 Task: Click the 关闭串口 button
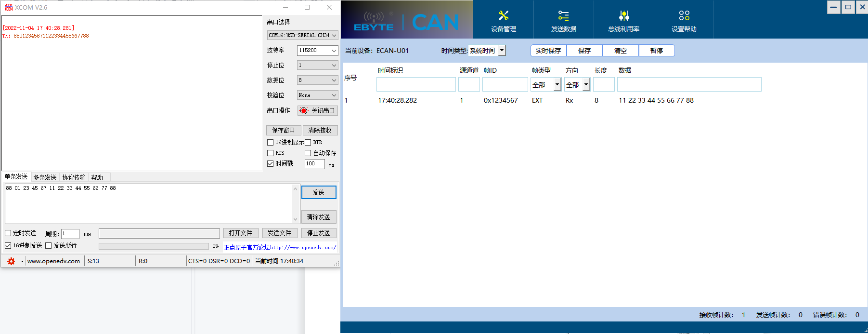click(318, 111)
